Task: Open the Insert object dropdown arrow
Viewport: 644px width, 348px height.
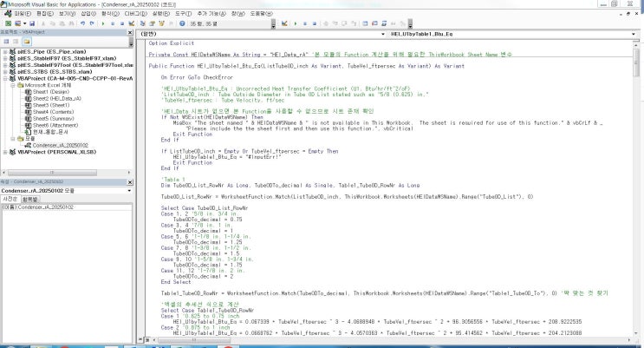Action: [x=24, y=23]
